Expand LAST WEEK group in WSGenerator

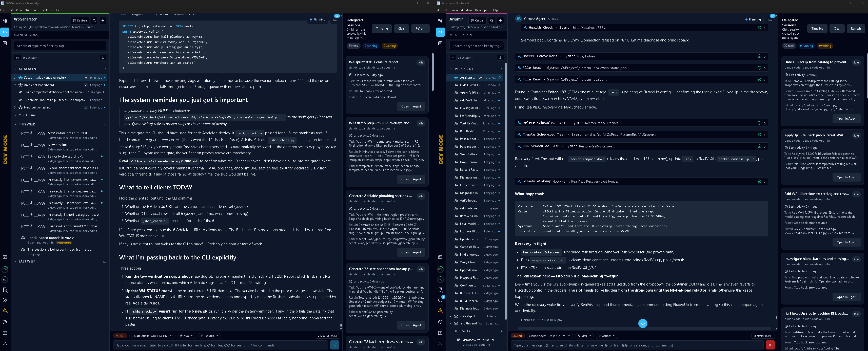[x=15, y=261]
